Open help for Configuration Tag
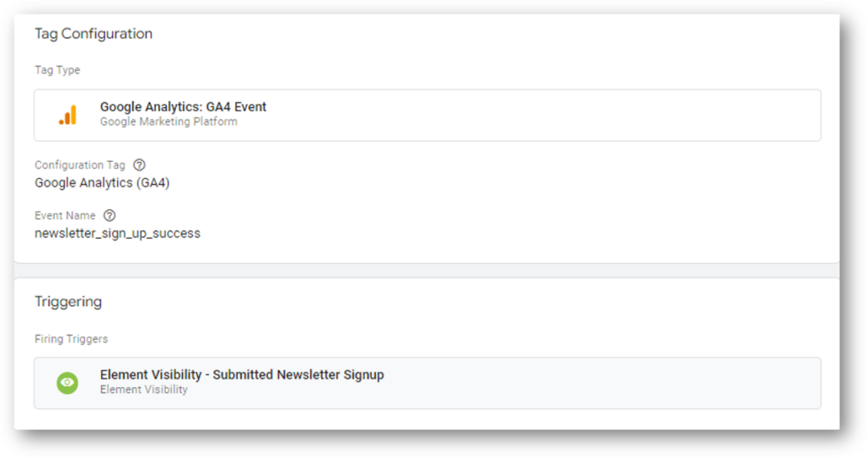This screenshot has width=868, height=458. tap(140, 165)
